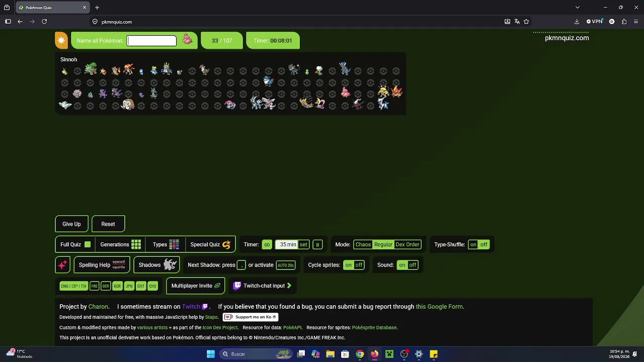Open the Icon Dex Project link
This screenshot has width=644, height=362.
click(220, 328)
